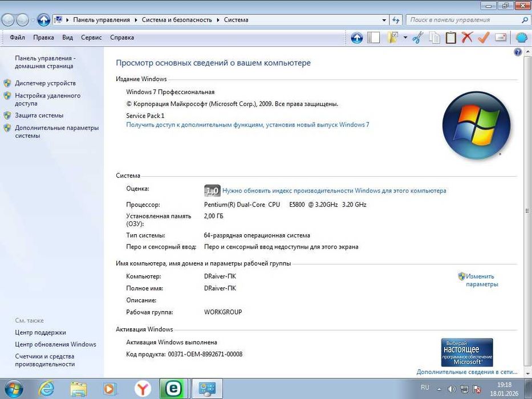Click RU language indicator in tray
This screenshot has height=399, width=532.
tap(425, 388)
